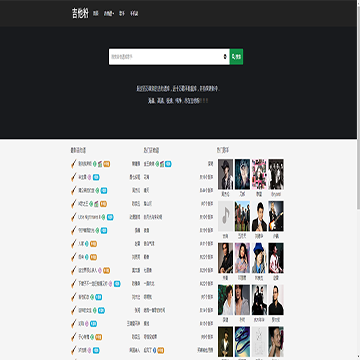Click the blue circle icon in the middle column's last visible row
The width and height of the screenshot is (360, 360).
coord(154,350)
